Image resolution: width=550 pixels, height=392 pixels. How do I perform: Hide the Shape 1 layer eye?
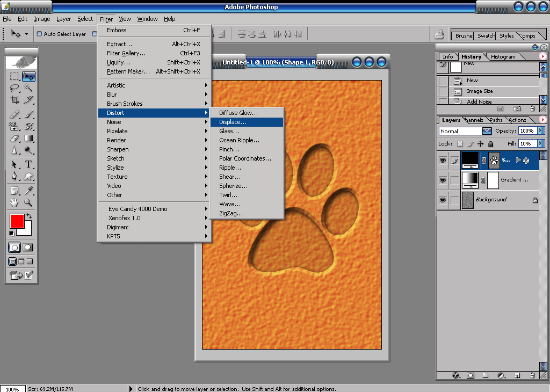pyautogui.click(x=443, y=160)
